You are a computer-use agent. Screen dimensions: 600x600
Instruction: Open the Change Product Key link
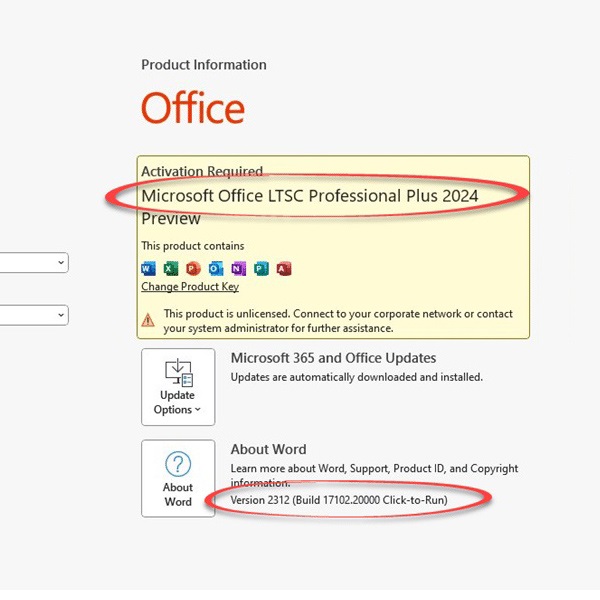point(190,286)
